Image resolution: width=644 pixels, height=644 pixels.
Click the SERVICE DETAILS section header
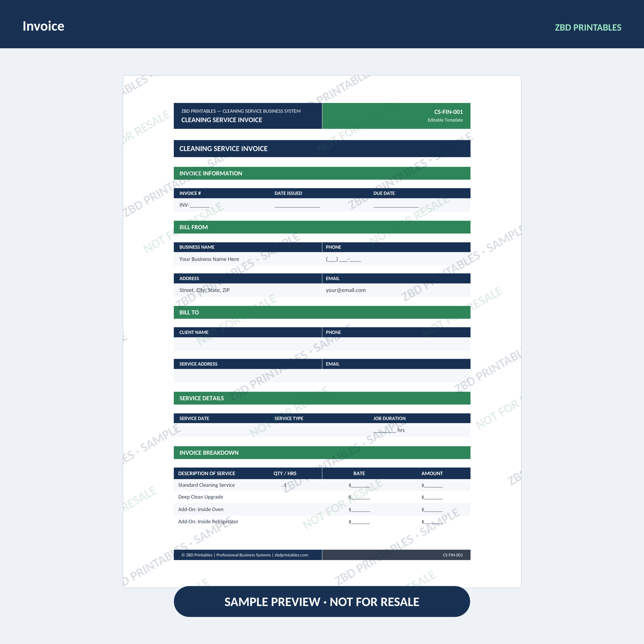[322, 398]
